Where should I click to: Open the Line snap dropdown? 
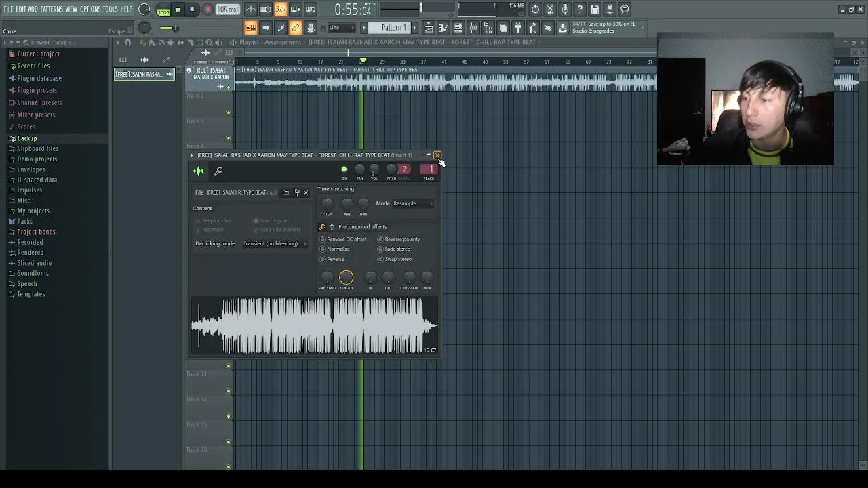pos(342,28)
